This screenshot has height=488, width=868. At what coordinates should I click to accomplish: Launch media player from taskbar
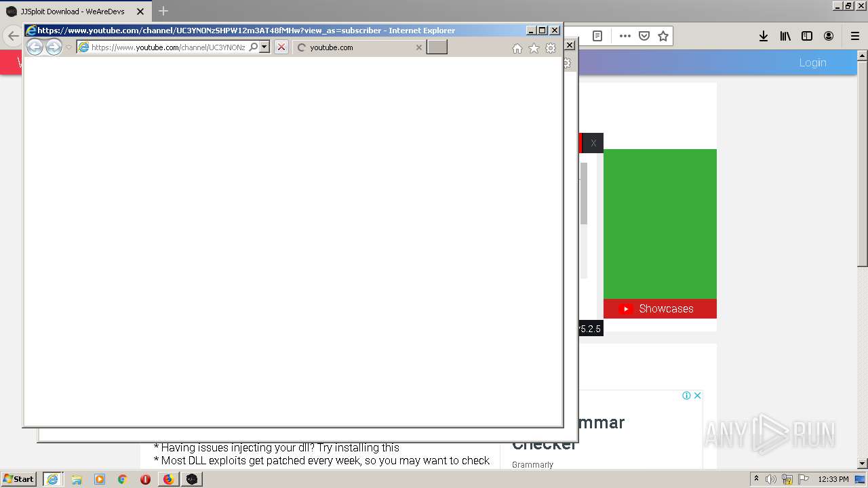coord(100,479)
